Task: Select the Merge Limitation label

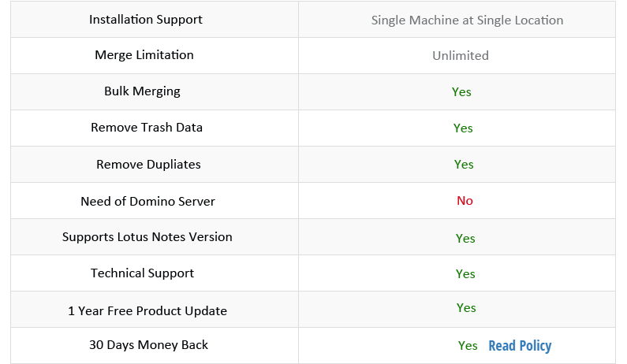Action: tap(144, 54)
